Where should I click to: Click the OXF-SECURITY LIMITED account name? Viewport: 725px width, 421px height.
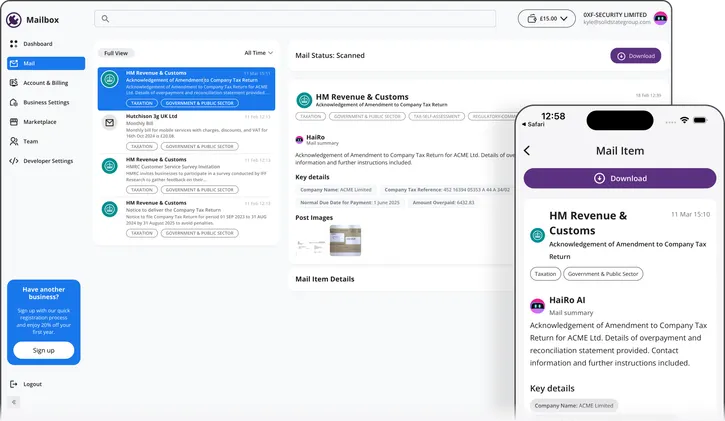615,15
